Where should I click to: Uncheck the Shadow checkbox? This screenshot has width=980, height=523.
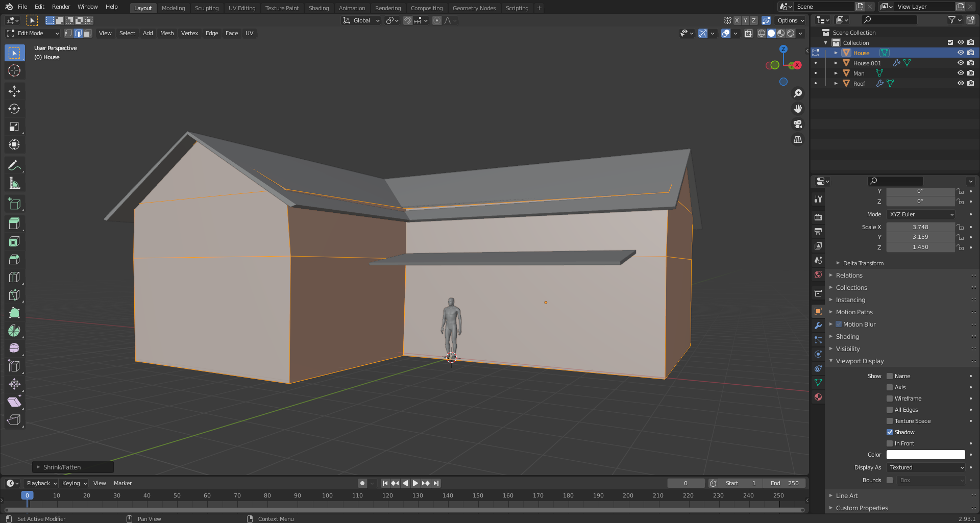[x=890, y=432]
